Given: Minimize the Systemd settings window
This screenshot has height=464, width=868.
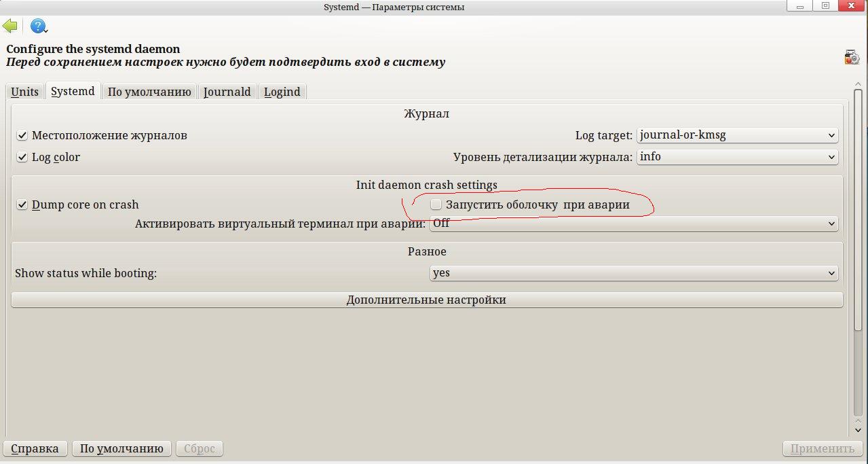Looking at the screenshot, I should (801, 6).
